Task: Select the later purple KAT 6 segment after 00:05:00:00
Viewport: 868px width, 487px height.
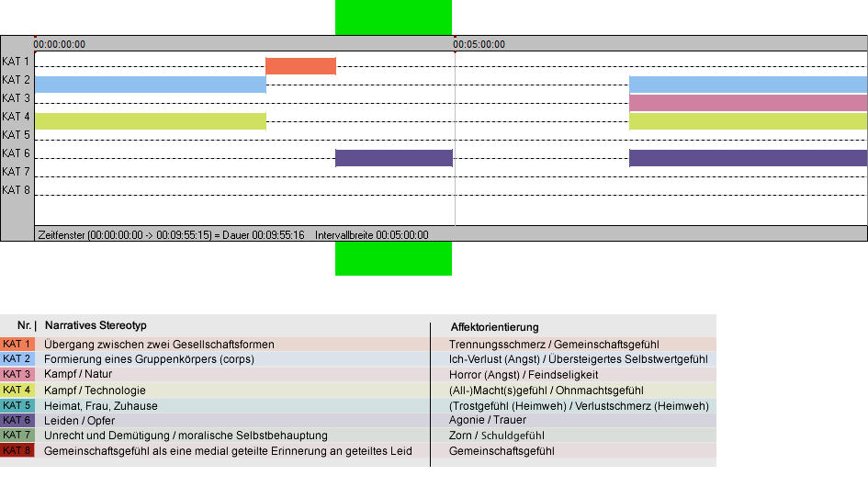Action: (748, 158)
